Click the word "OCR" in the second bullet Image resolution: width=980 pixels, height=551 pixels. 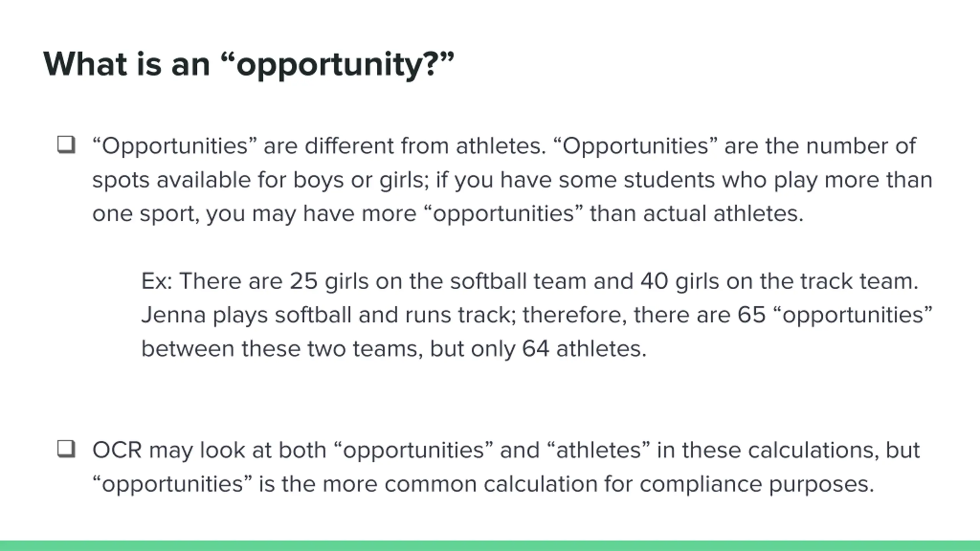click(x=117, y=450)
